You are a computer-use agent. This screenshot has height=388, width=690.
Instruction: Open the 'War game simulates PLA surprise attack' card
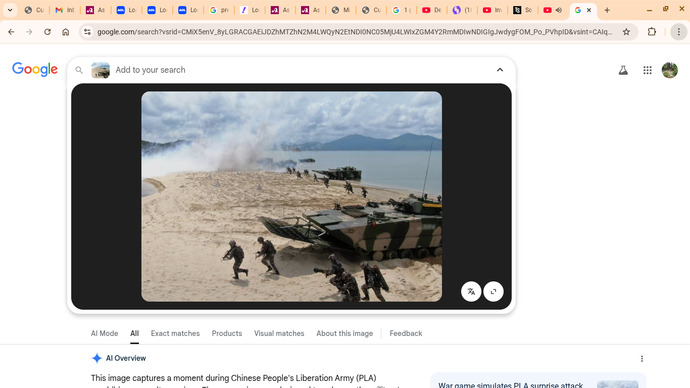point(538,381)
